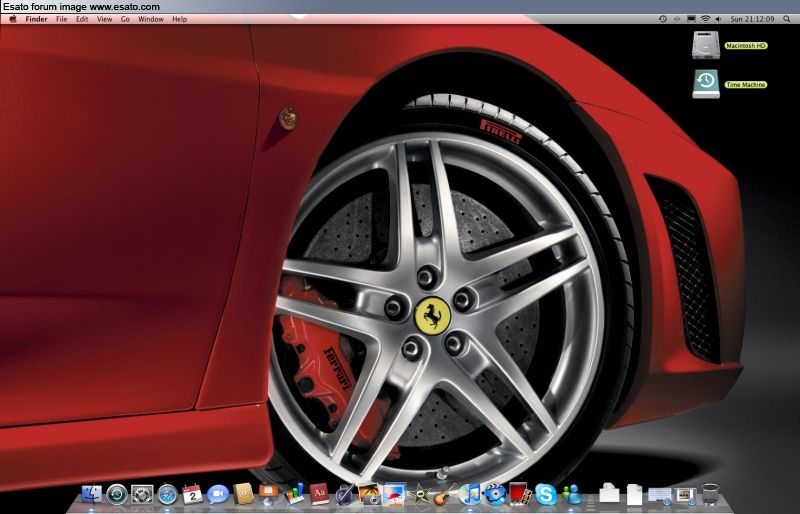
Task: Launch iPhoto palm tree camera icon
Action: point(369,494)
